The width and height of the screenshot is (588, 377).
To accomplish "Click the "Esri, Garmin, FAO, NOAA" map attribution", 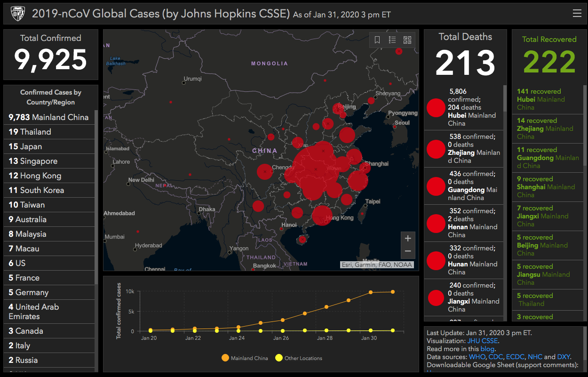I will point(377,265).
